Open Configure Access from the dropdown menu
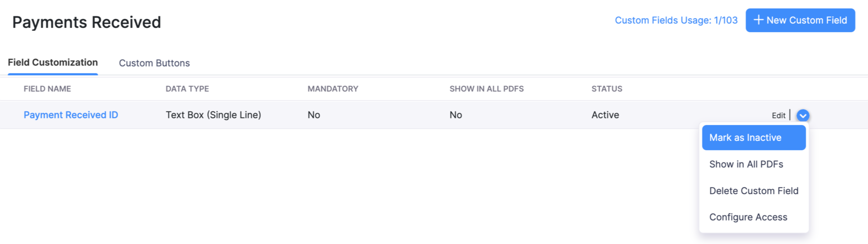868x244 pixels. click(x=748, y=217)
